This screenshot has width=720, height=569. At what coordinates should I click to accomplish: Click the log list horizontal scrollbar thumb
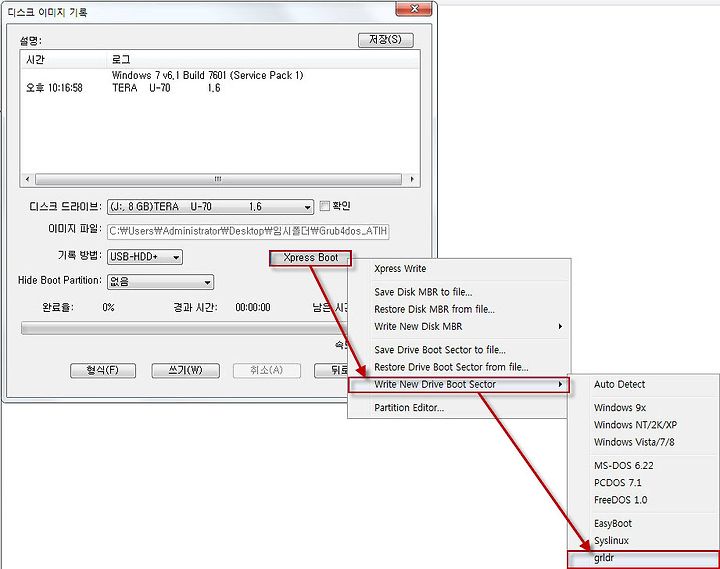pos(218,179)
